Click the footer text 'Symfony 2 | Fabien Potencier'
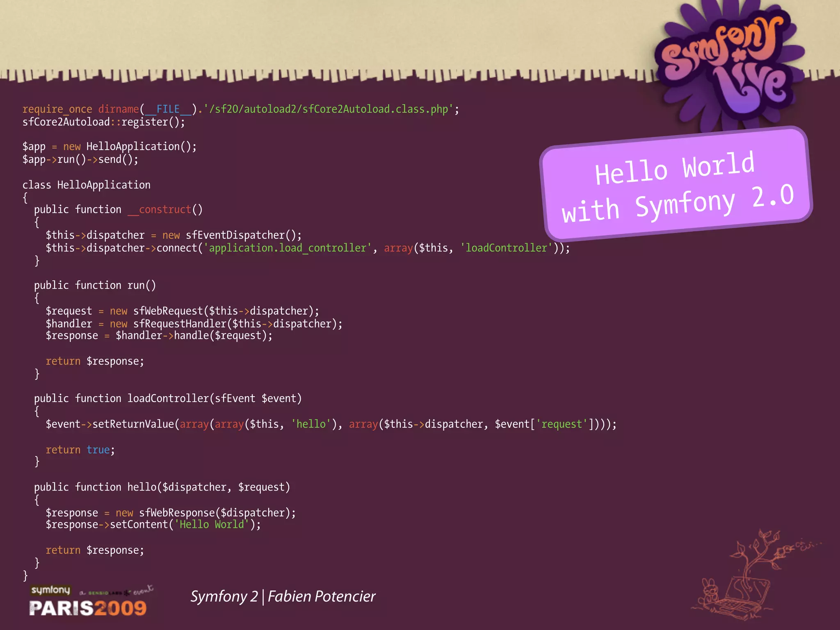 point(283,596)
